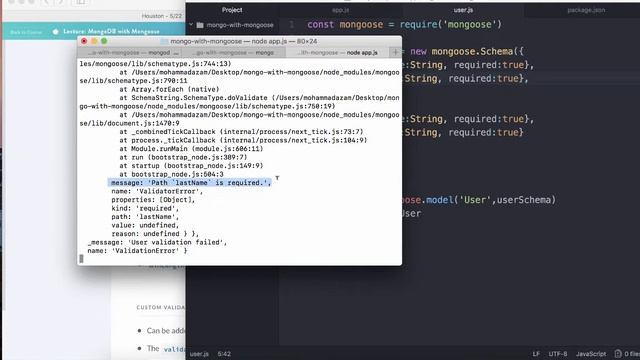The width and height of the screenshot is (640, 360).
Task: Click the path: 'lastName' line
Action: [145, 217]
